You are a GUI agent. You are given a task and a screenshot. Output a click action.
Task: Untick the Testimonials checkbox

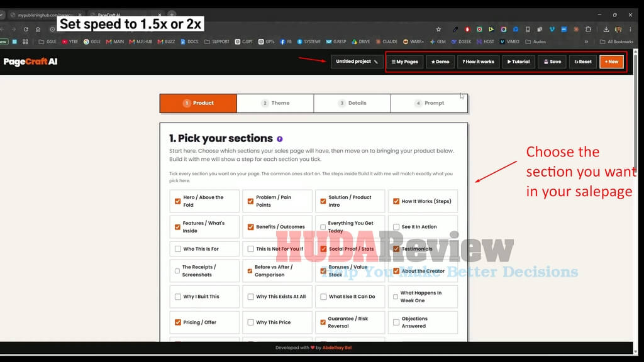pyautogui.click(x=396, y=249)
